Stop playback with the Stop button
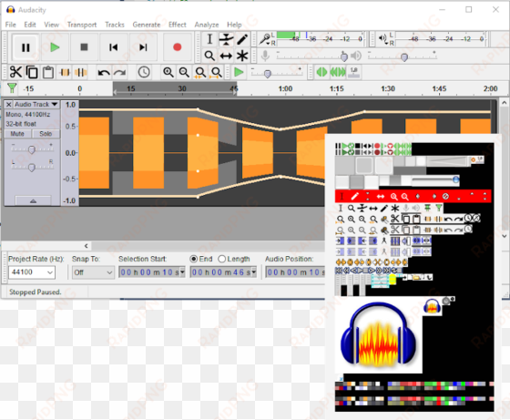 (x=84, y=47)
